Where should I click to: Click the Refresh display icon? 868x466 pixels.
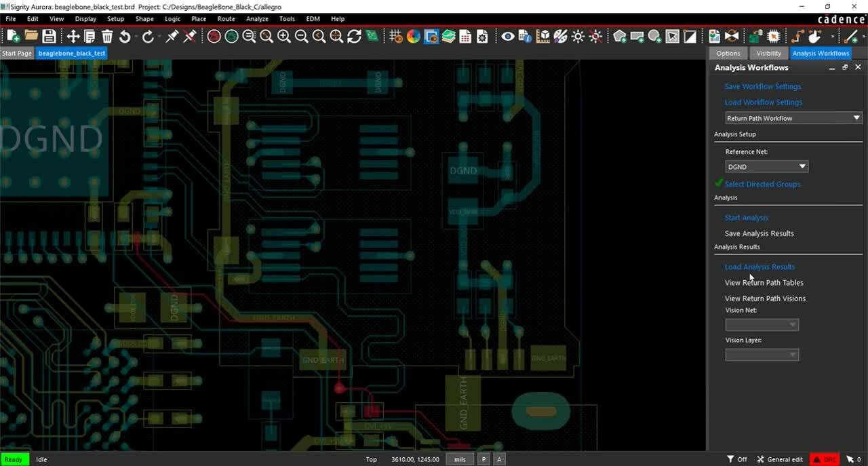pos(354,36)
